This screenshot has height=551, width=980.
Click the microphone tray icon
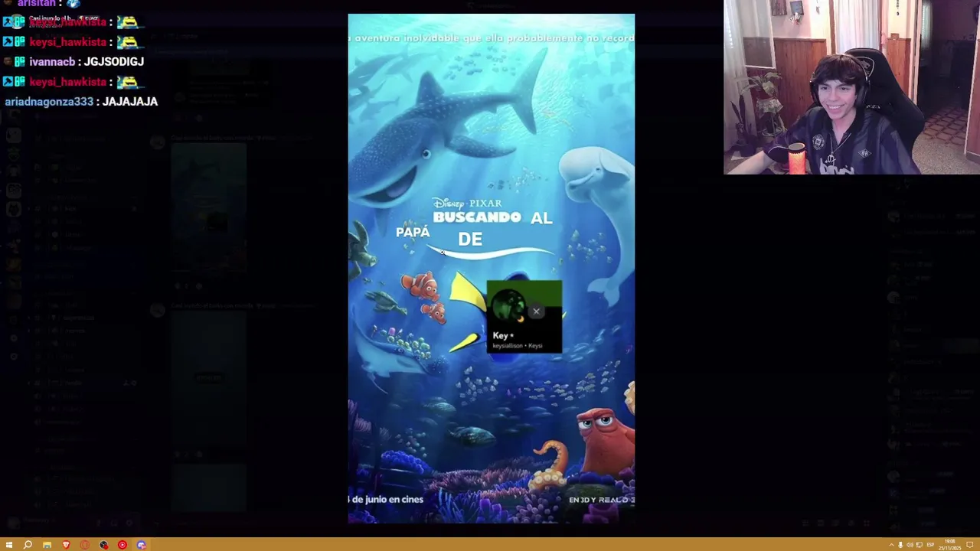pos(900,545)
